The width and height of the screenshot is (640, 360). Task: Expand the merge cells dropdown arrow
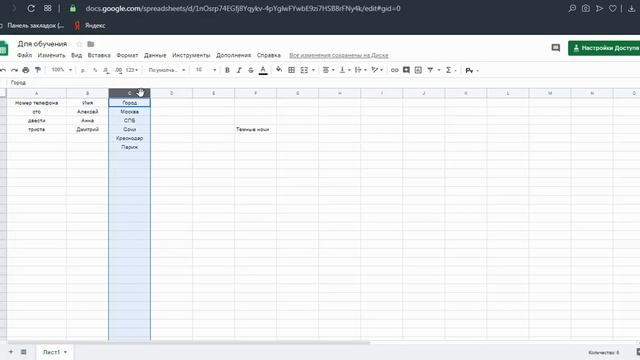pos(313,70)
